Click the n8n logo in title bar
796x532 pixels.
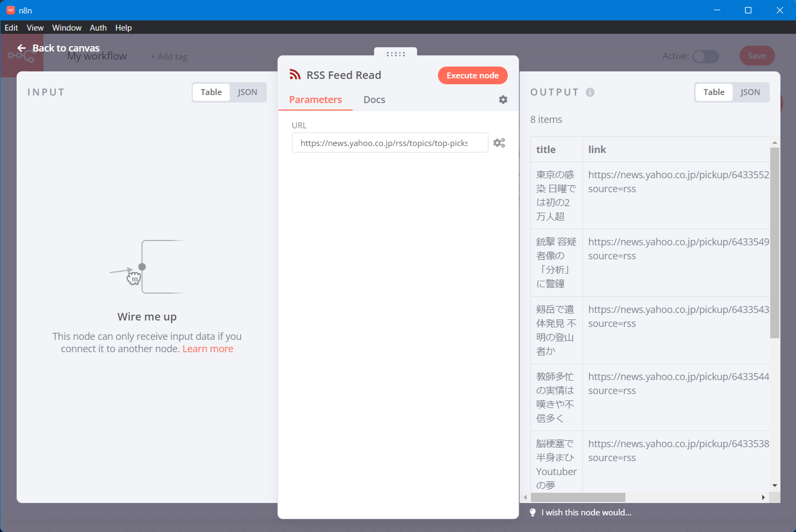pyautogui.click(x=10, y=10)
